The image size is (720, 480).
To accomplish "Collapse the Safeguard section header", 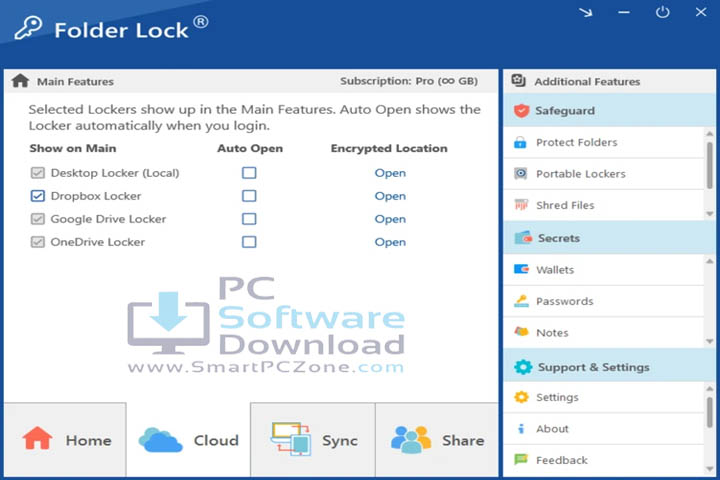I will 609,110.
